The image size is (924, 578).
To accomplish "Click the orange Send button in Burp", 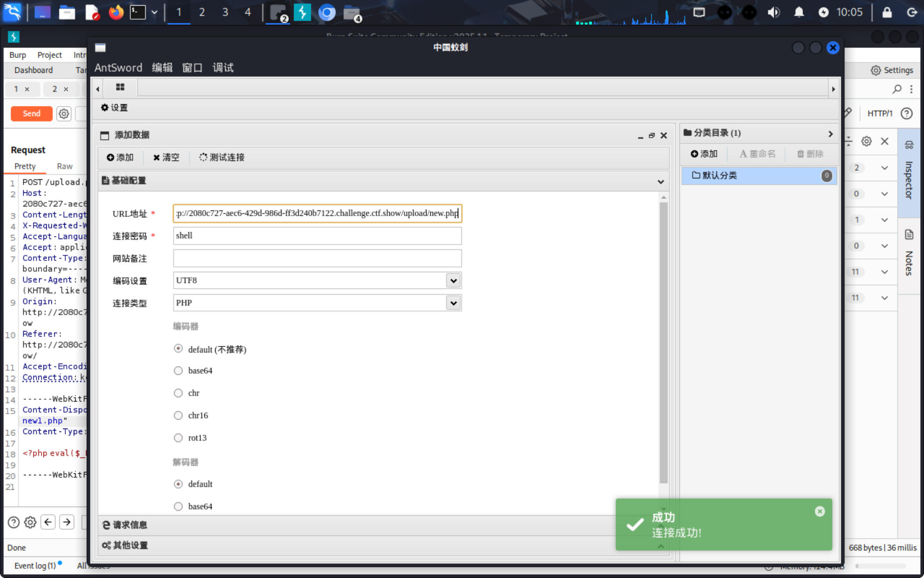I will pos(31,113).
